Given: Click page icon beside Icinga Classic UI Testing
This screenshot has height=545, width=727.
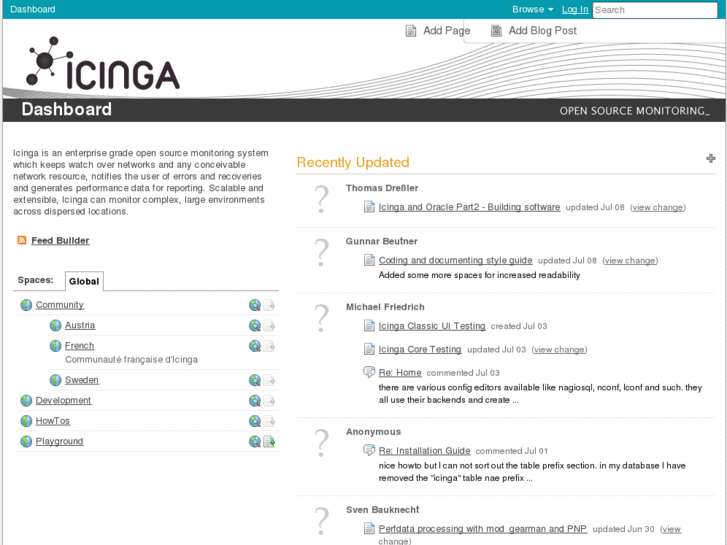Looking at the screenshot, I should pos(369,326).
